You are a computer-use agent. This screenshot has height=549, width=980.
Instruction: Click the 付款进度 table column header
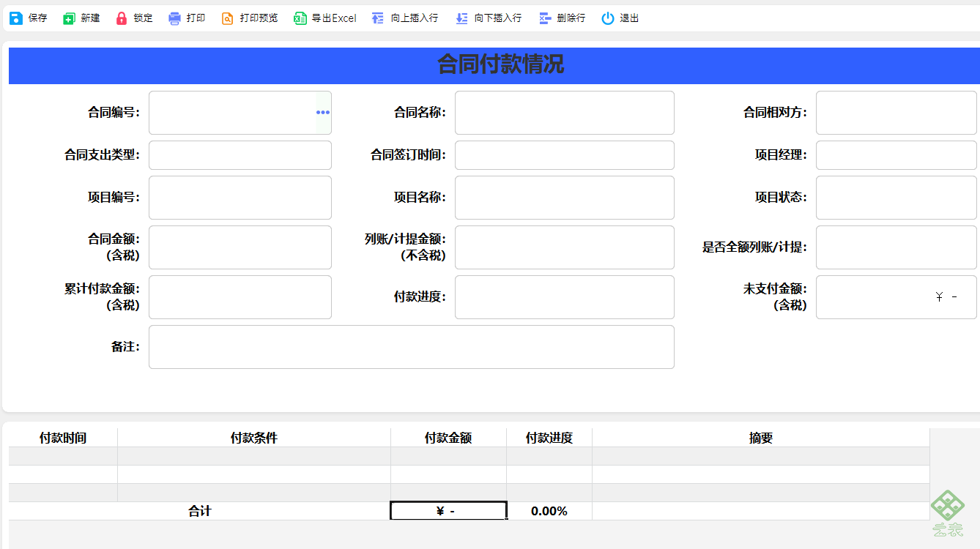549,438
